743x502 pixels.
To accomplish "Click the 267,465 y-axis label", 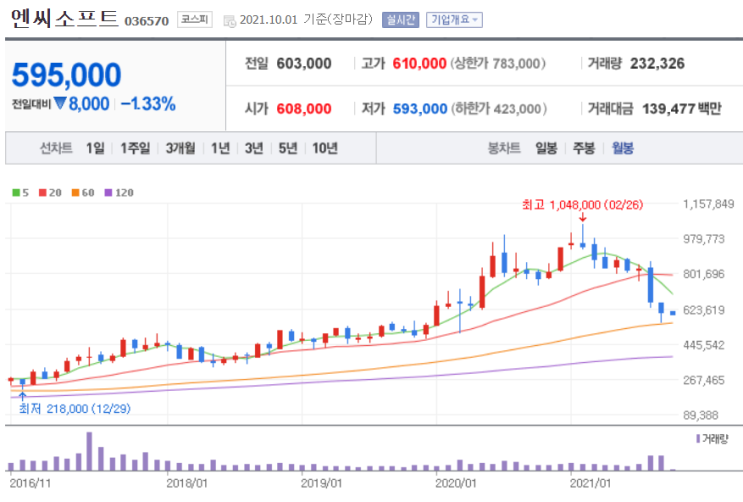I will point(704,380).
